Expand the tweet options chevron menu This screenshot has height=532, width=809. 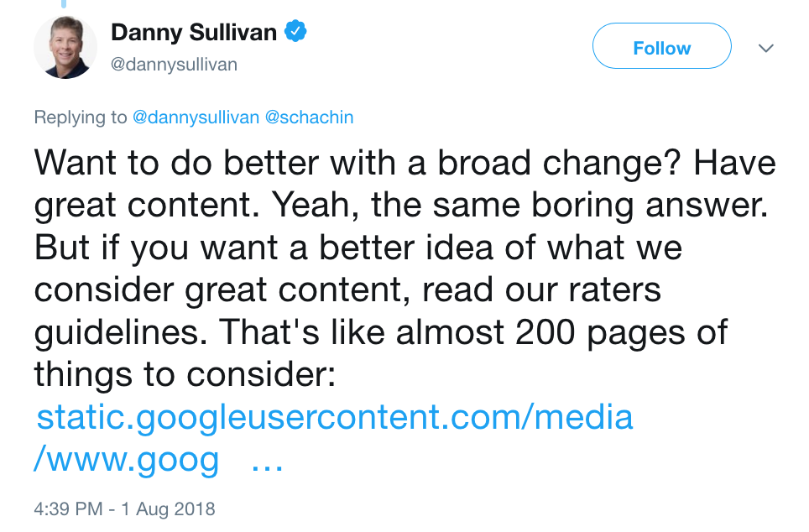pos(765,49)
